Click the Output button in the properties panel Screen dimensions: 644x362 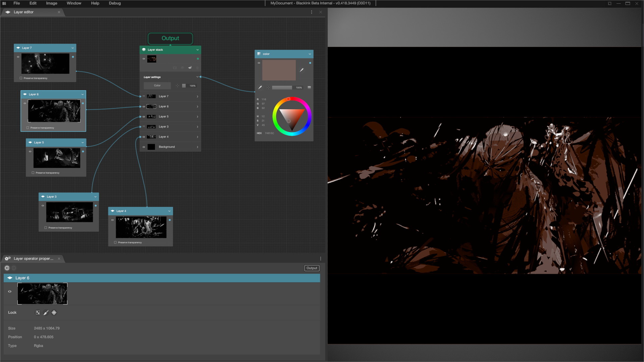click(x=312, y=268)
